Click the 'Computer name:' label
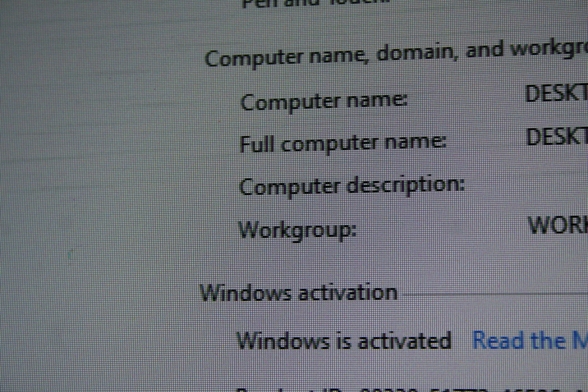The height and width of the screenshot is (392, 588). [x=324, y=101]
